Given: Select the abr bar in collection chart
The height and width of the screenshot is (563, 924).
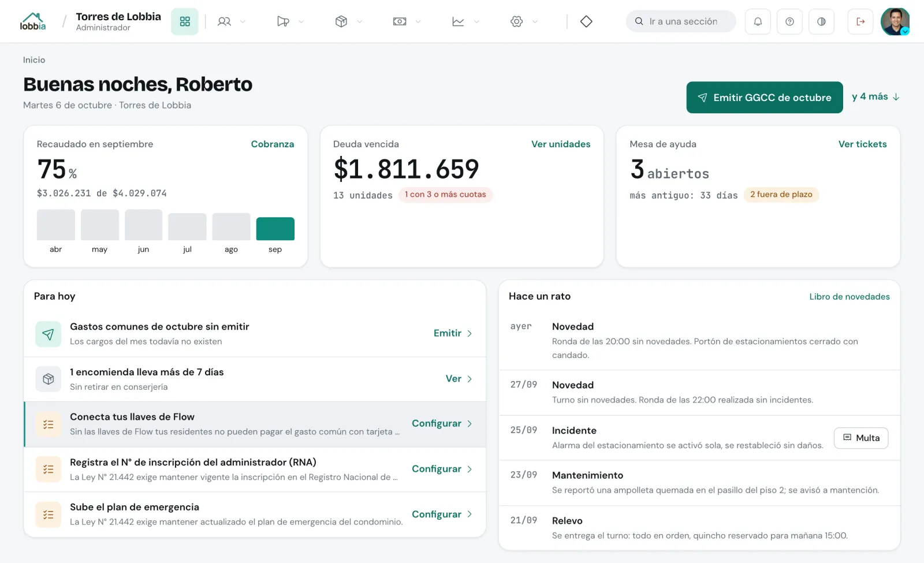Looking at the screenshot, I should coord(55,225).
